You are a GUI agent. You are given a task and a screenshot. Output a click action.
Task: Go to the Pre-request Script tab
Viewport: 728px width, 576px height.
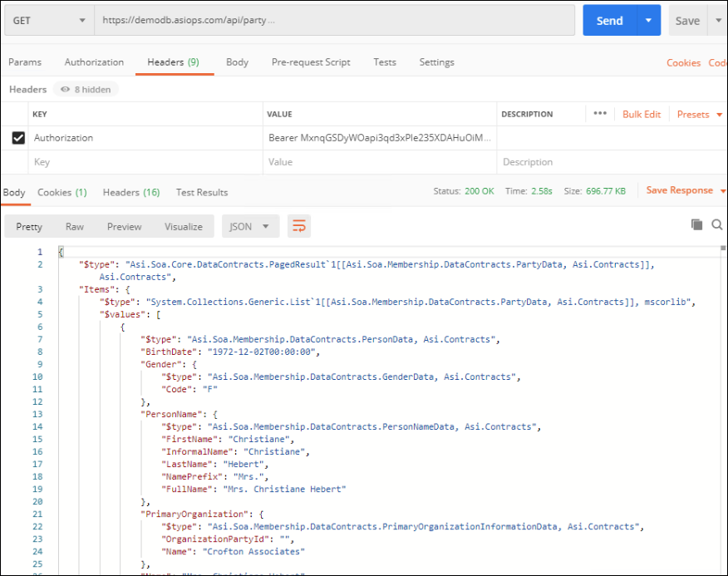[311, 62]
